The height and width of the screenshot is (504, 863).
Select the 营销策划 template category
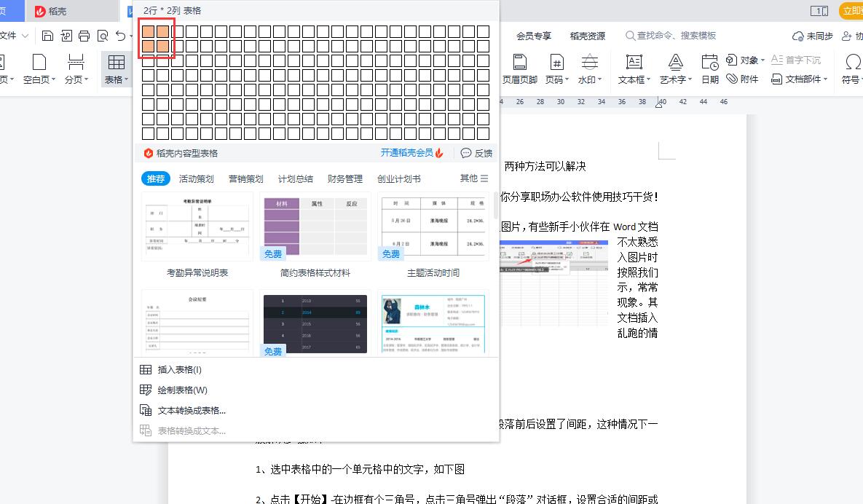(x=245, y=179)
